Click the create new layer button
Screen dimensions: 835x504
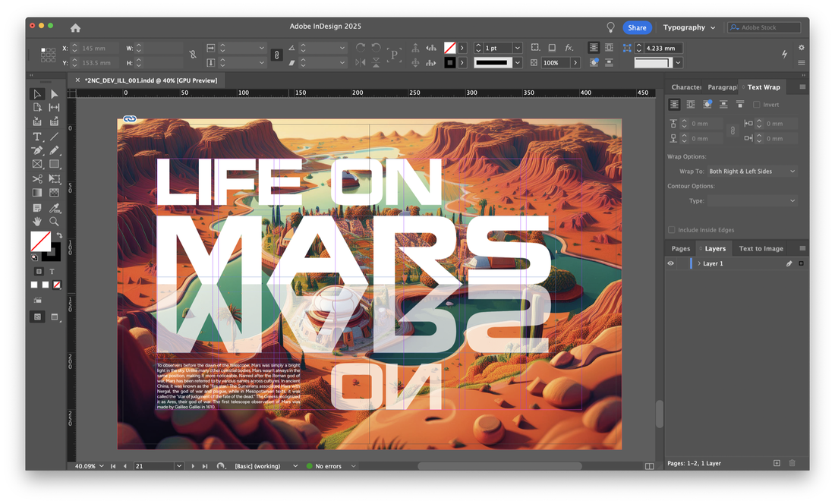click(777, 463)
